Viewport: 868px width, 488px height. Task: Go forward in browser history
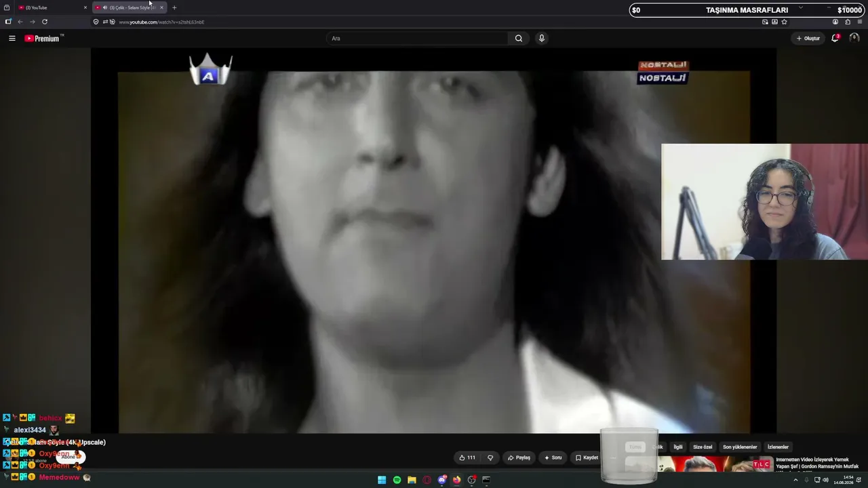click(x=32, y=22)
